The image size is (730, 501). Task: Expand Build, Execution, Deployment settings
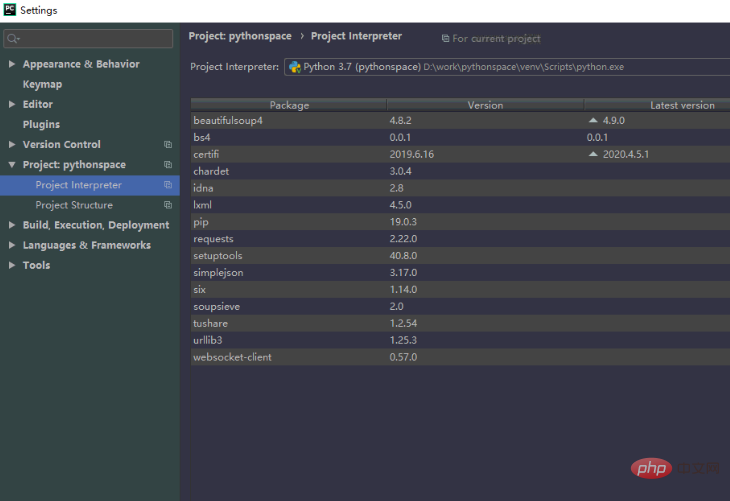pyautogui.click(x=12, y=225)
